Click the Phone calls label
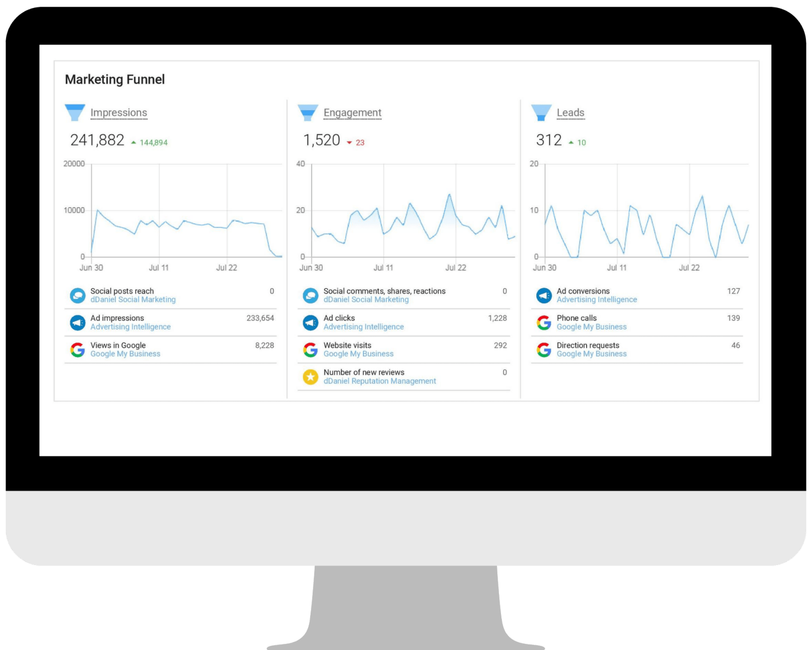Screen dimensions: 812x650 (577, 318)
